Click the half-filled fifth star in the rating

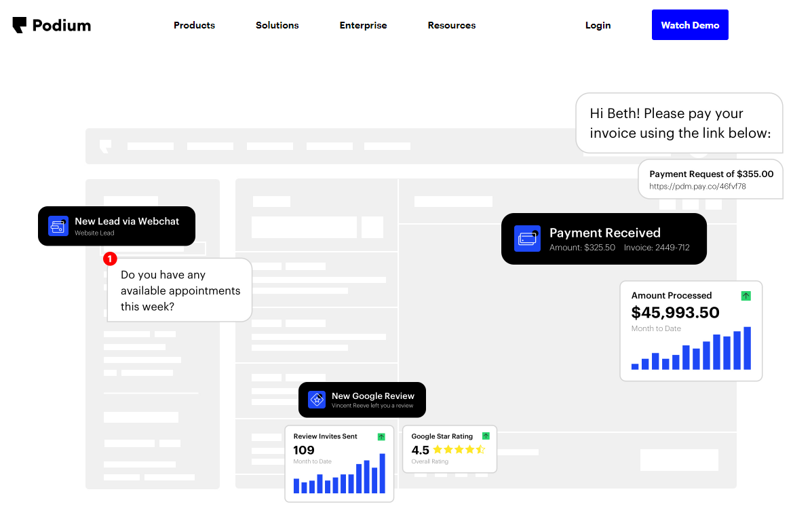click(482, 449)
